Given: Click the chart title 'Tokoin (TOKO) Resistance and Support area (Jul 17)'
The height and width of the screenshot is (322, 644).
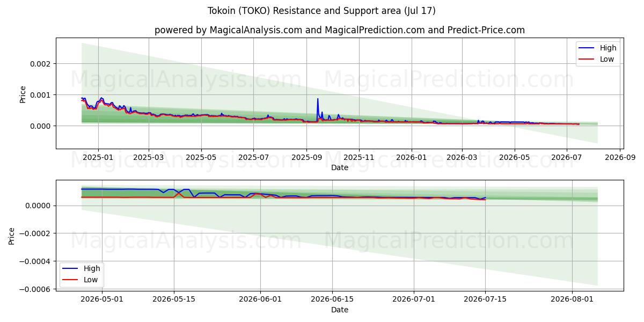Looking at the screenshot, I should pos(321,11).
